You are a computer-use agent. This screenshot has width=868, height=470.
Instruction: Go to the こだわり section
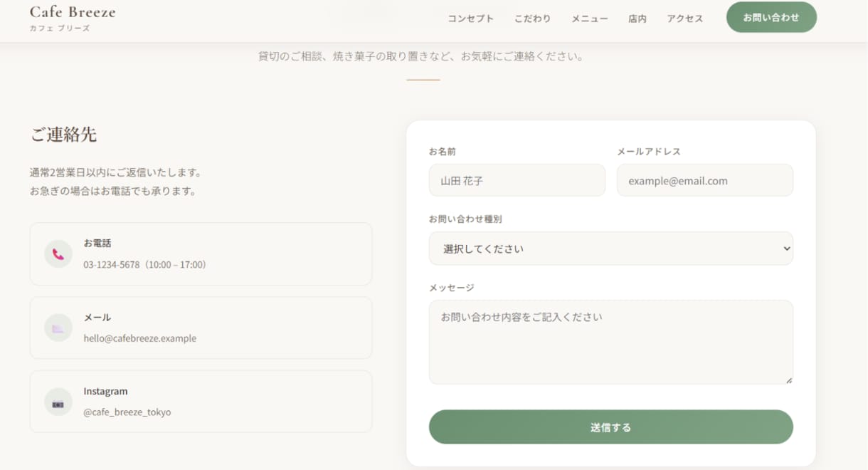coord(533,19)
